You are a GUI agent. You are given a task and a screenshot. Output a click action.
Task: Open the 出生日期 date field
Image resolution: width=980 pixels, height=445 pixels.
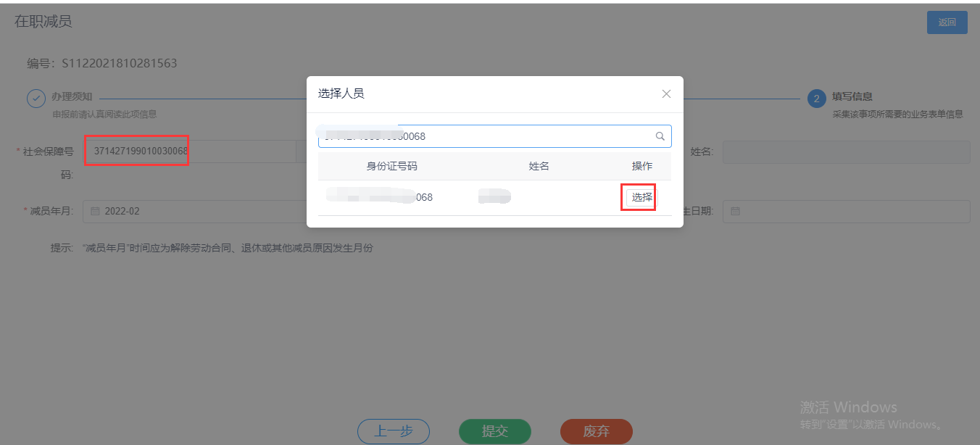pos(847,212)
